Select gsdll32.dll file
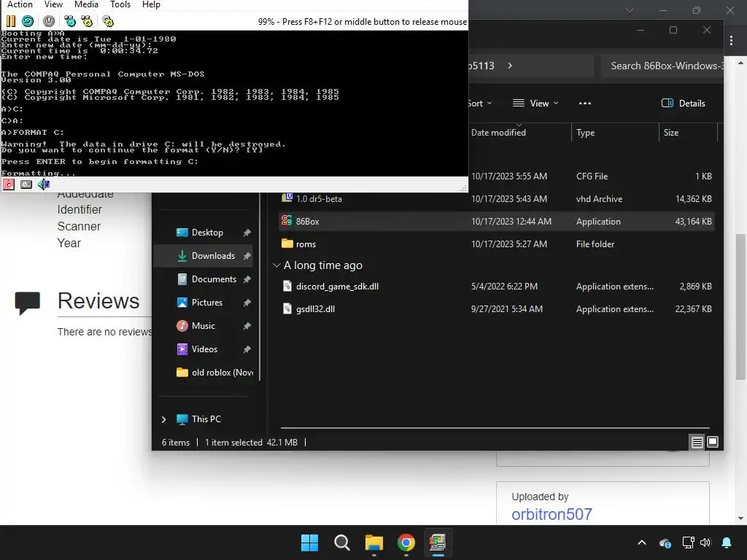Screen dimensions: 747x560 [x=495, y=308]
